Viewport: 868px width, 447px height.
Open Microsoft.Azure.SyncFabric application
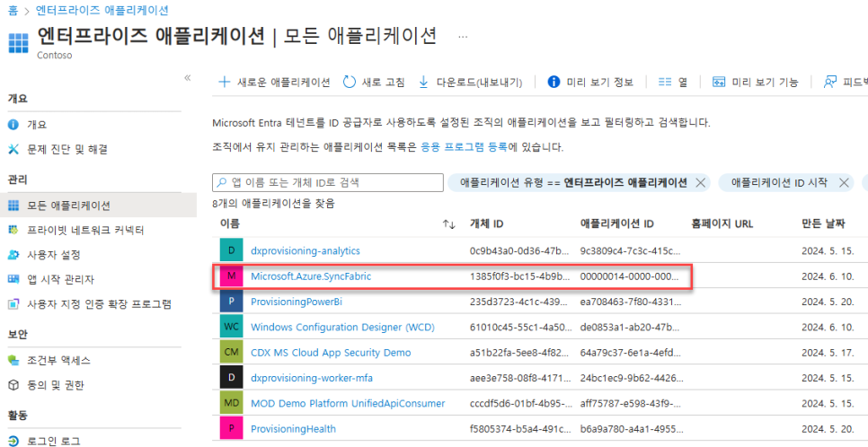(x=311, y=276)
